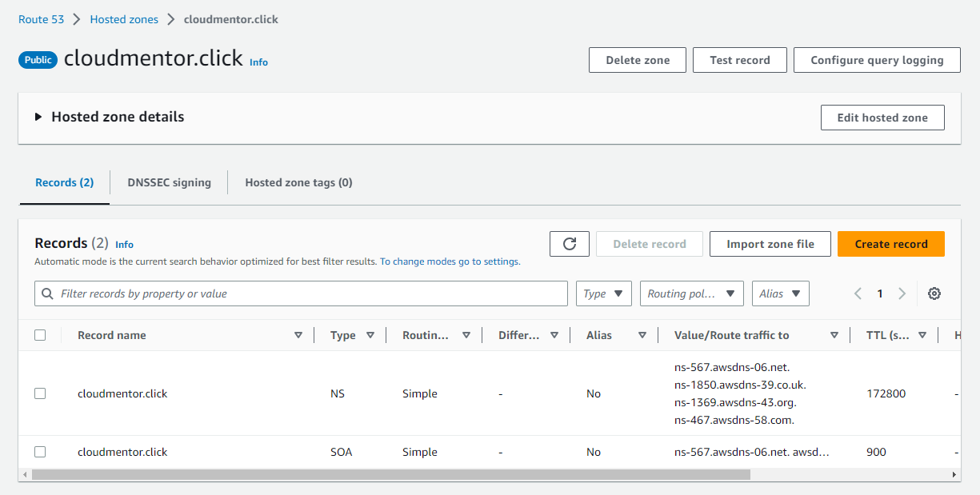Check the select-all records checkbox
This screenshot has height=495, width=980.
coord(40,335)
